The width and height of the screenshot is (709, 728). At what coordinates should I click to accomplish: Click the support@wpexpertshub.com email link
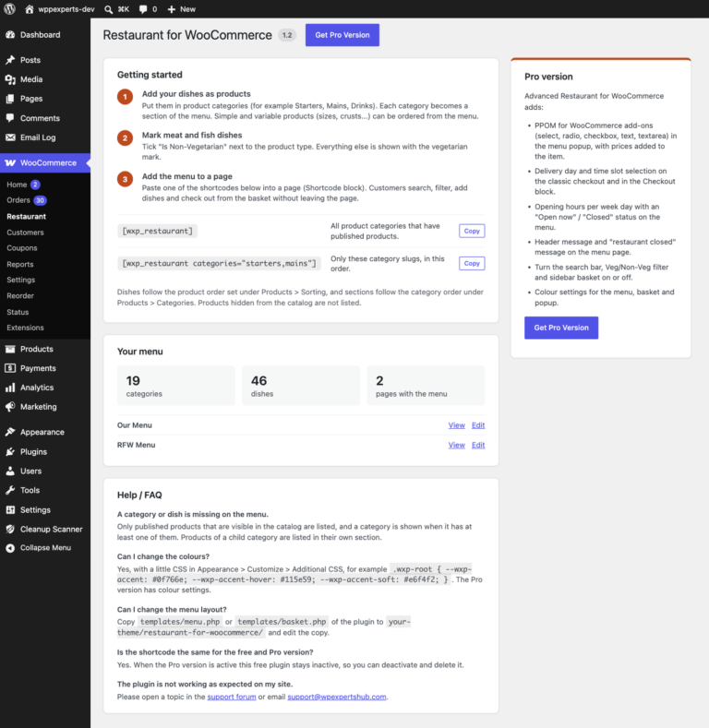(337, 697)
